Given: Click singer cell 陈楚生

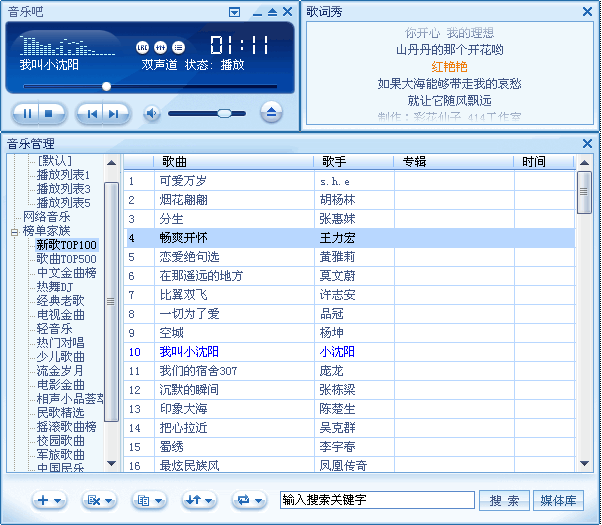Looking at the screenshot, I should pyautogui.click(x=354, y=409).
